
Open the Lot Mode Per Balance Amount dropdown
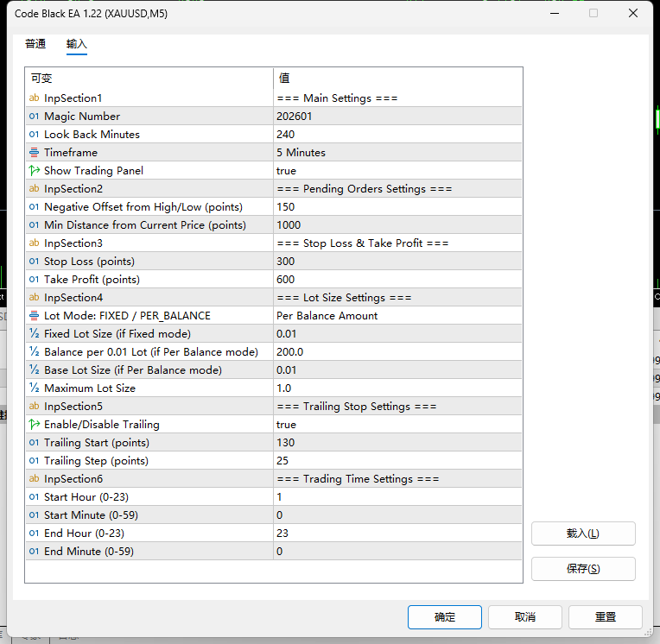point(397,315)
